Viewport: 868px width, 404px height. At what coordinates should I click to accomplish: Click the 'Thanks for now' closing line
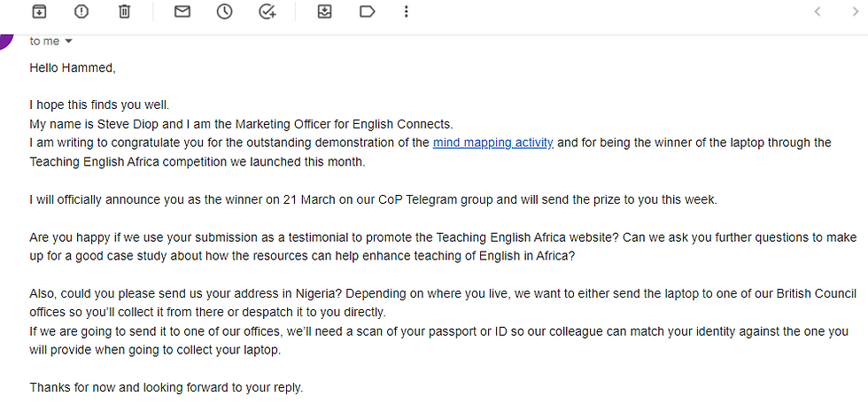tap(166, 387)
